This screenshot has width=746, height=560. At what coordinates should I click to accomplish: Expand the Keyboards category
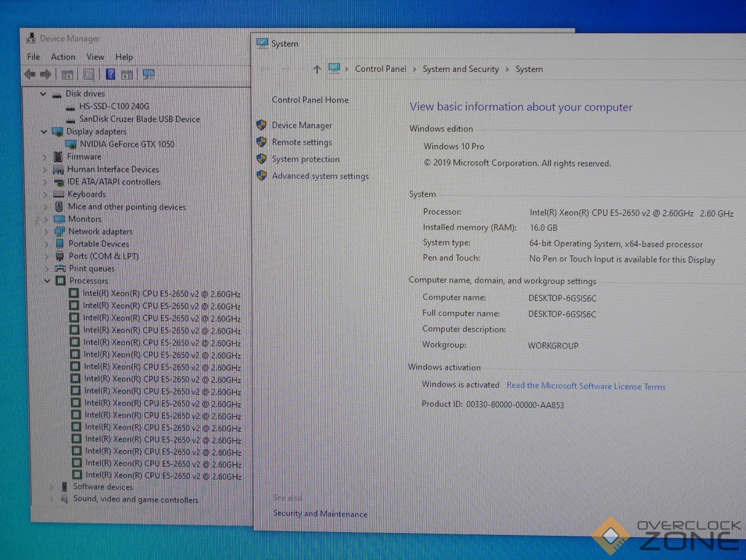[46, 194]
